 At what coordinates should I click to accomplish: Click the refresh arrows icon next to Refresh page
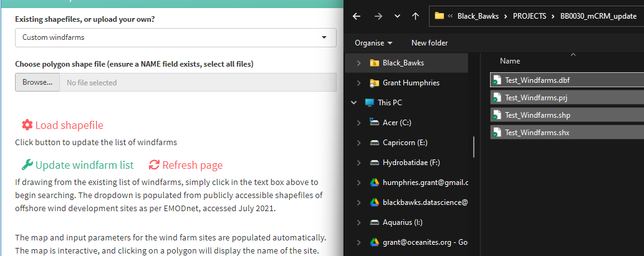pos(154,165)
